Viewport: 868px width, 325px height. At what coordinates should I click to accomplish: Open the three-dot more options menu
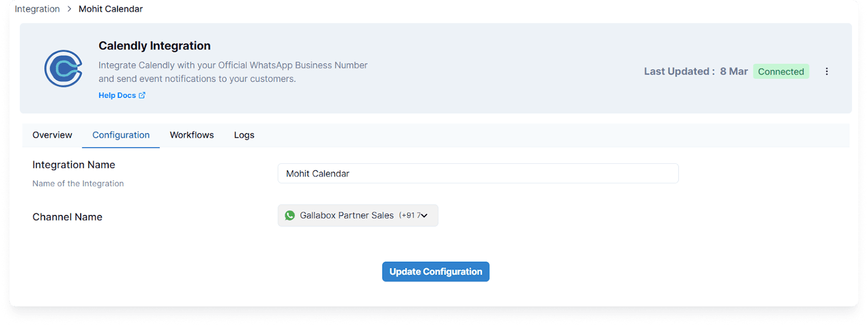(827, 72)
